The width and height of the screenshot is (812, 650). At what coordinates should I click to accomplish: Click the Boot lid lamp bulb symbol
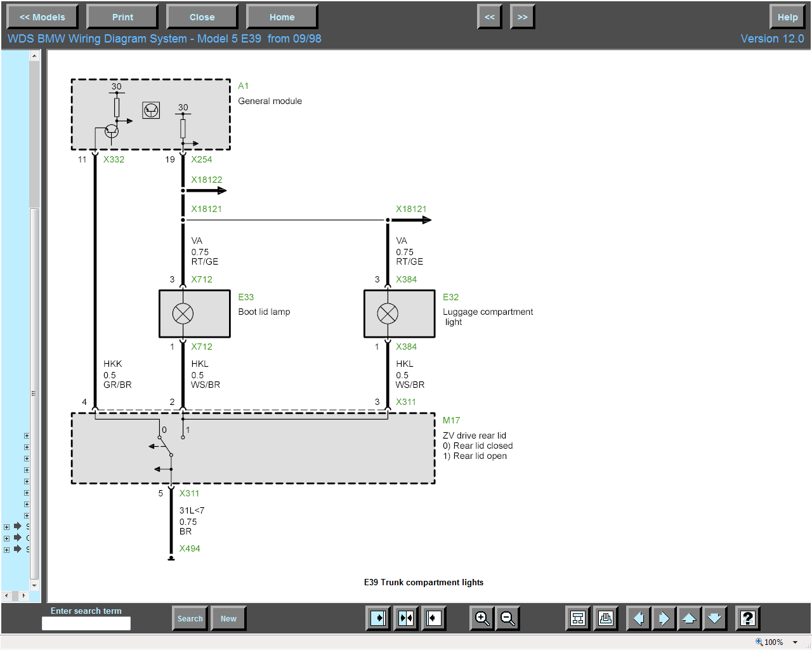(x=183, y=314)
